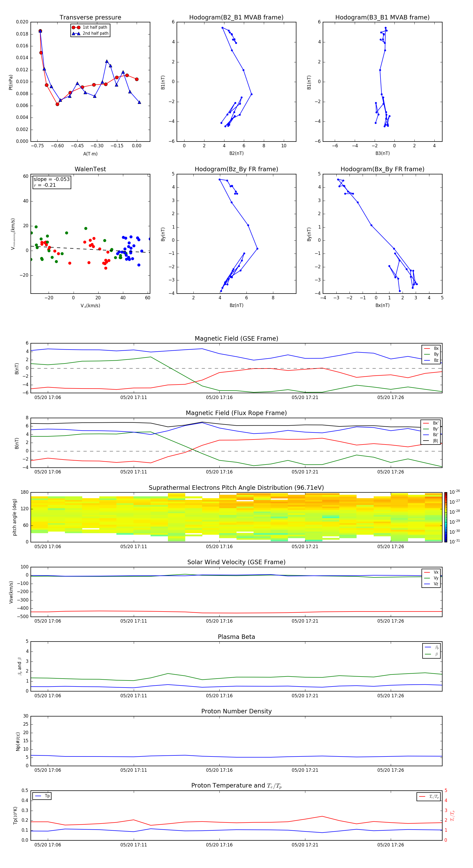
Task: Click the 'Hodogram(B3_B1 MVAB frame)' title
Action: (x=382, y=18)
